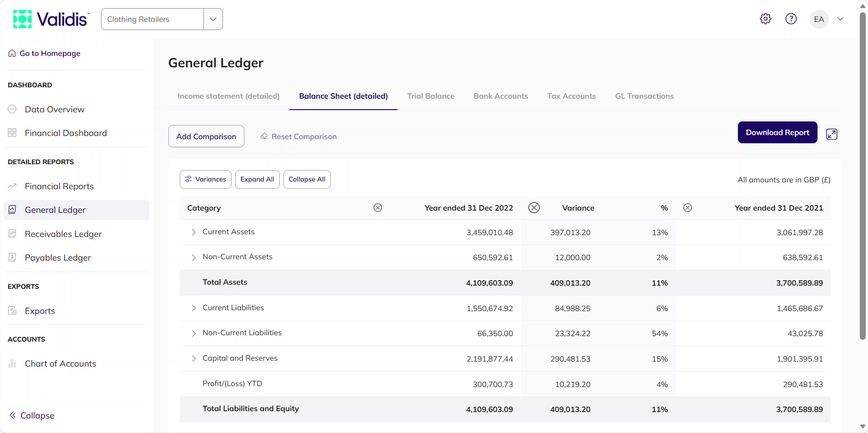This screenshot has height=433, width=868.
Task: Remove the Variance percent column icon
Action: pos(687,208)
